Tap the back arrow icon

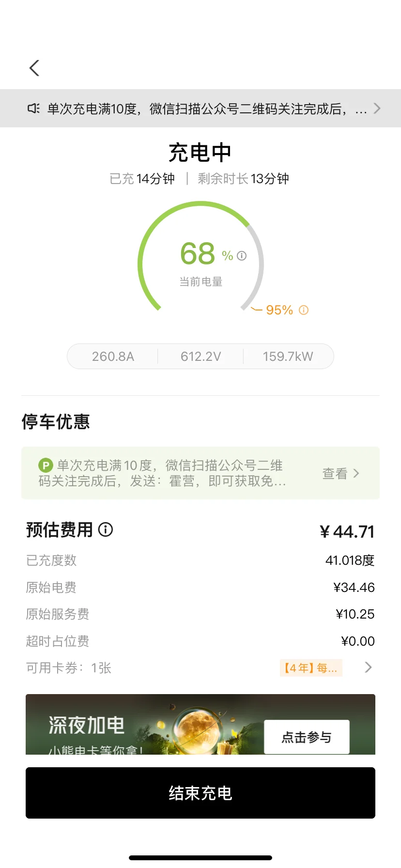pos(34,68)
